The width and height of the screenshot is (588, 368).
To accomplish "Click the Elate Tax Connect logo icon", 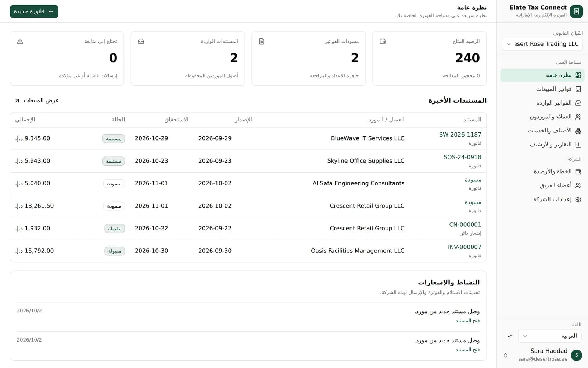I will (x=576, y=11).
